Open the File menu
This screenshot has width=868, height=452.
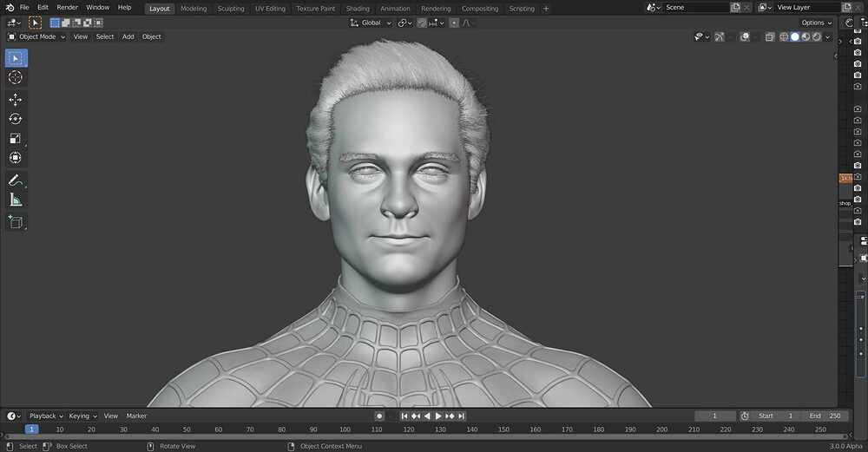[24, 8]
